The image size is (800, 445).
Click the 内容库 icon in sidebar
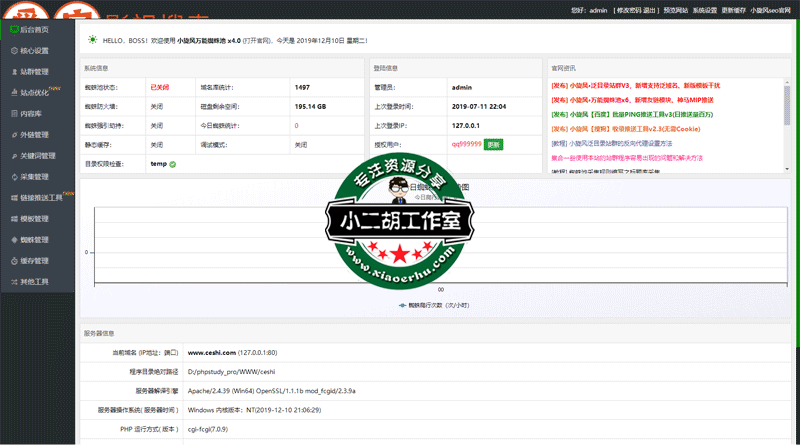point(12,114)
